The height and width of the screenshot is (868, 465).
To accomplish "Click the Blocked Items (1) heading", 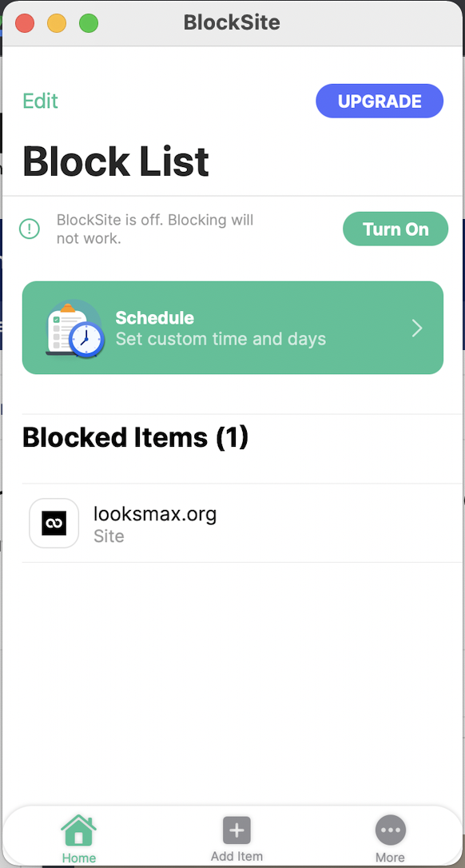I will (136, 438).
